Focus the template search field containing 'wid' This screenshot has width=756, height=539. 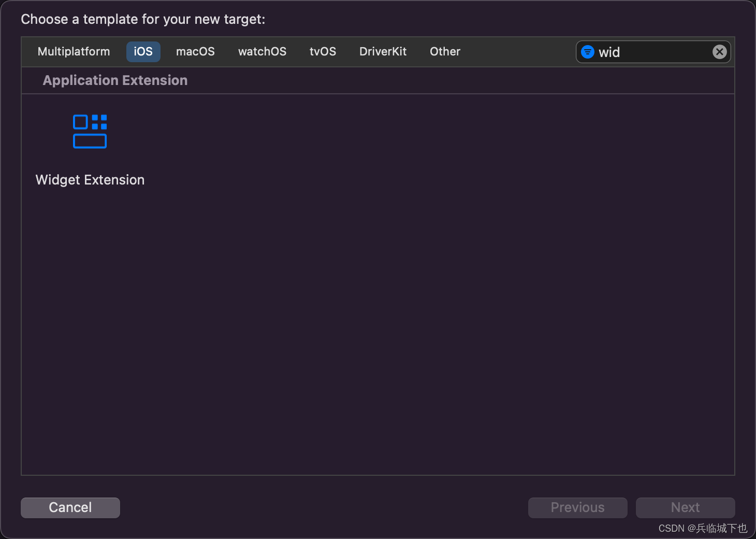(652, 52)
